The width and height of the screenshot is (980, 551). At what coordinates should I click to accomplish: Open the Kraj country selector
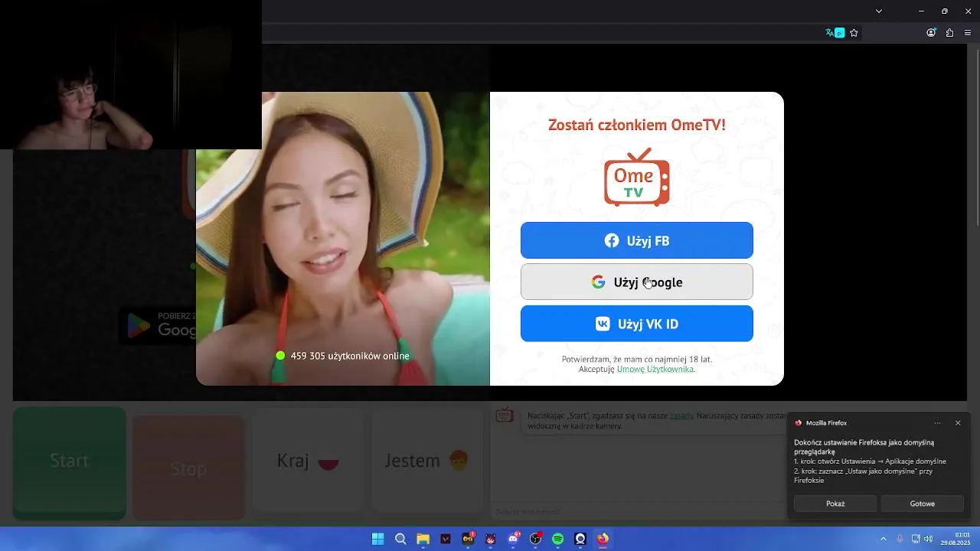[308, 461]
